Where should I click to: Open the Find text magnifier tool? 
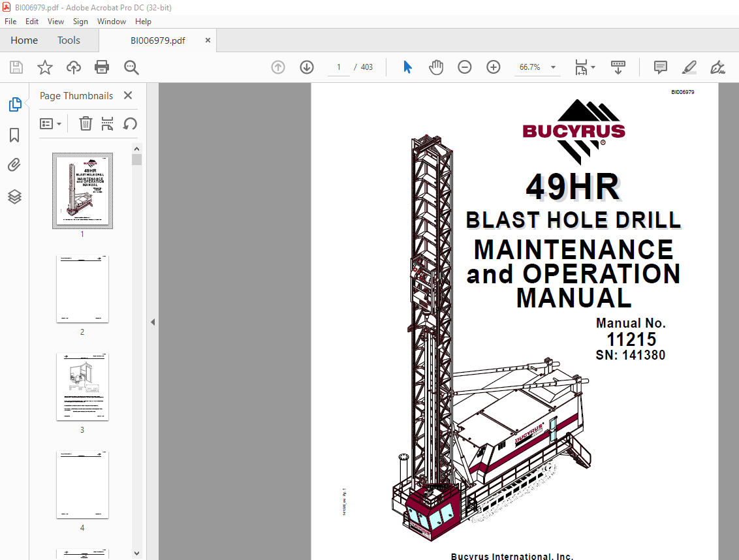pyautogui.click(x=131, y=67)
